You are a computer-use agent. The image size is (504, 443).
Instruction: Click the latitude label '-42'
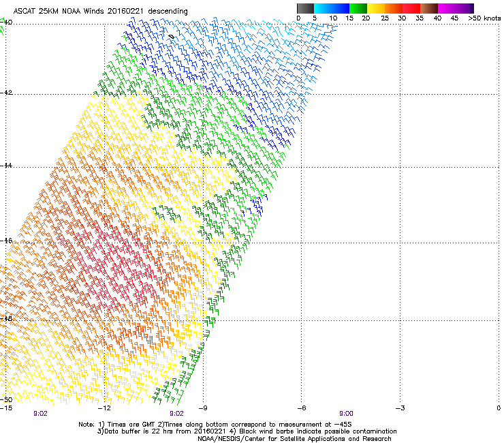(x=6, y=92)
